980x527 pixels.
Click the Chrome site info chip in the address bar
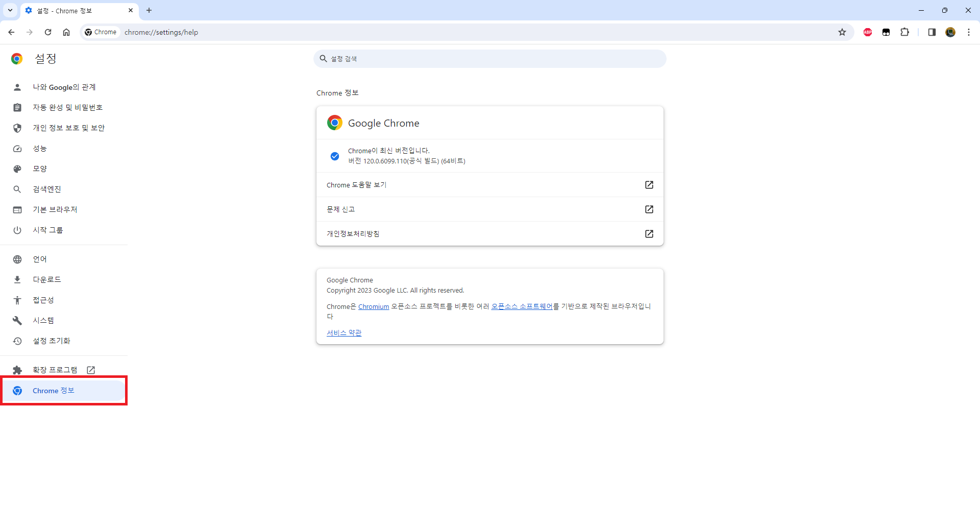point(101,32)
